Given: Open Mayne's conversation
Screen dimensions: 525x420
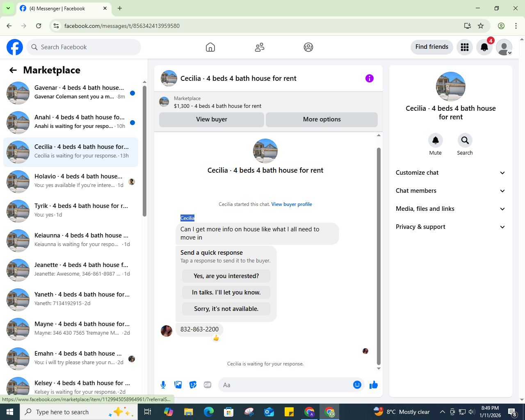Looking at the screenshot, I should (x=71, y=329).
